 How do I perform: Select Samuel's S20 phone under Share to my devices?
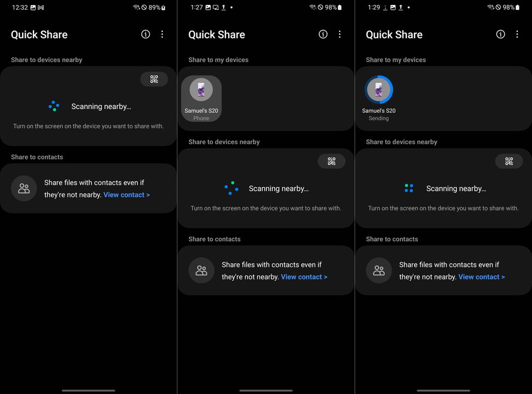click(x=201, y=98)
